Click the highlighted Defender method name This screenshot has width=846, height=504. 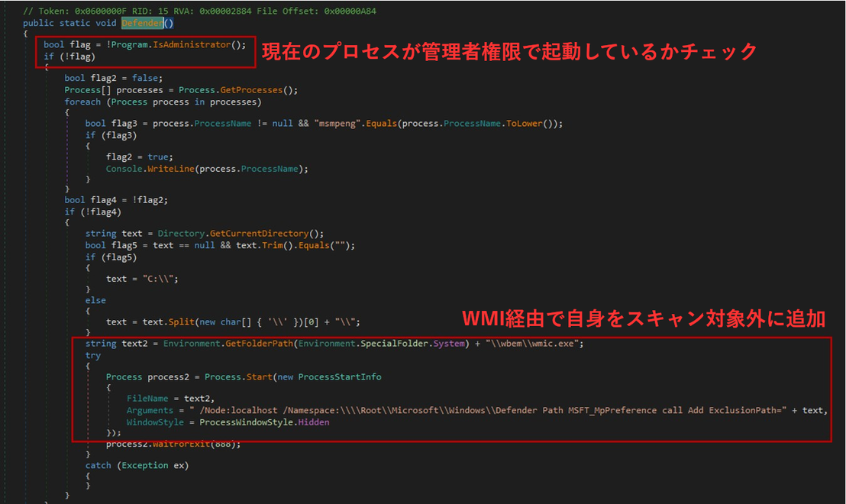pos(143,23)
